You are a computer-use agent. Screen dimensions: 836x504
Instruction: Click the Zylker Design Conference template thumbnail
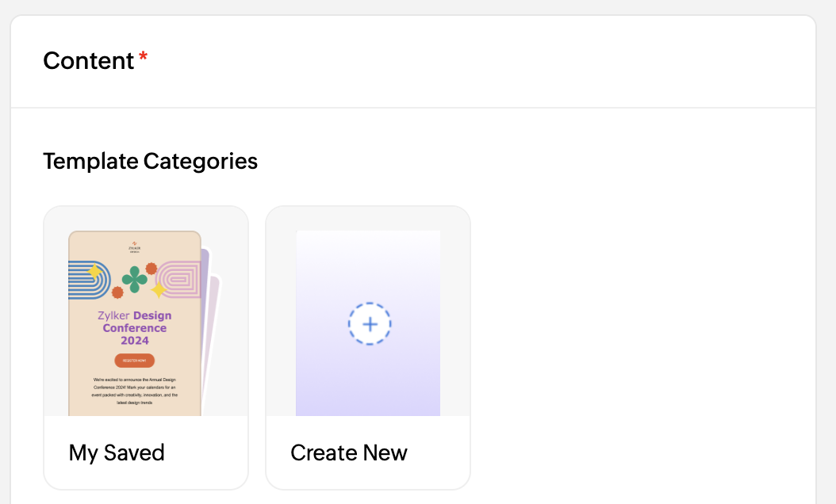pos(135,323)
